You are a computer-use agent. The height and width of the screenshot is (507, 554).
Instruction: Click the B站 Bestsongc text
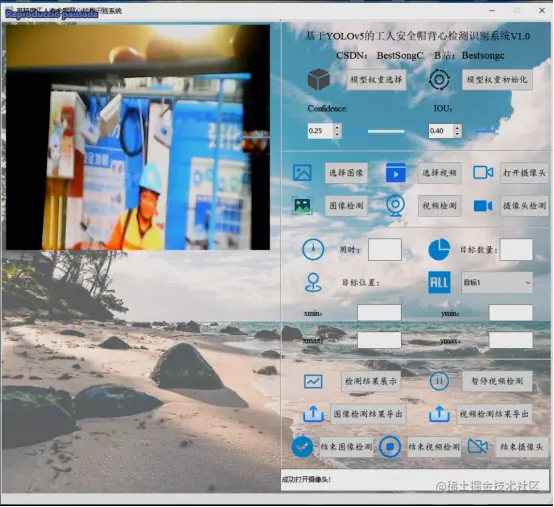point(469,56)
